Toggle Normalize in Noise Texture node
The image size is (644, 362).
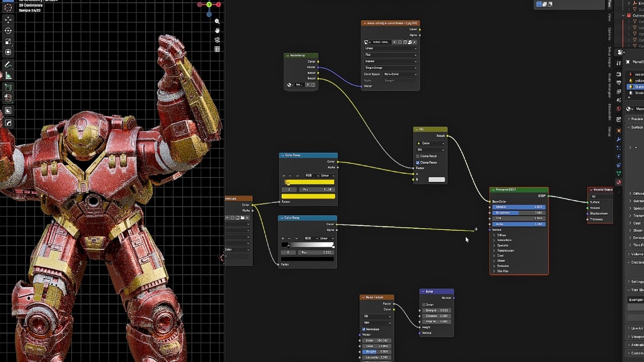coord(364,329)
